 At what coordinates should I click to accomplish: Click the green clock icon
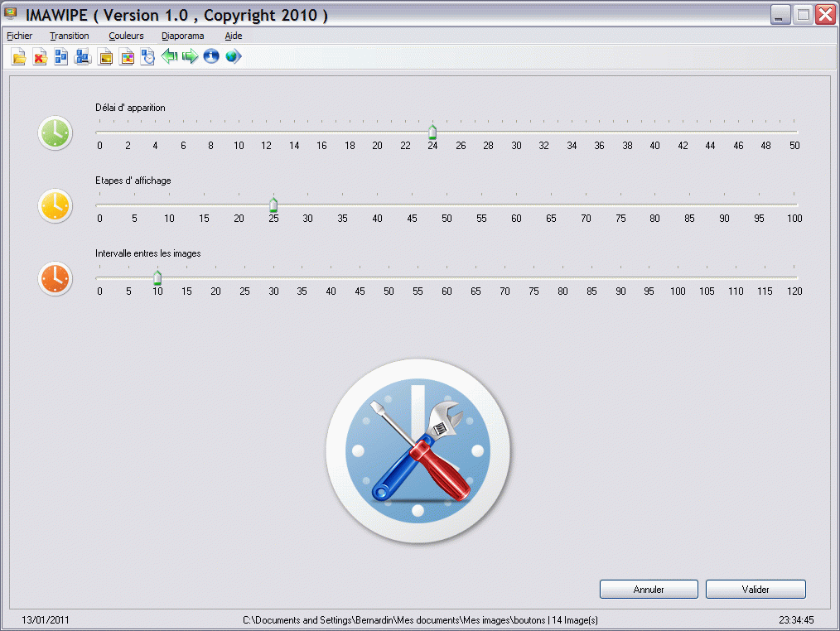56,132
